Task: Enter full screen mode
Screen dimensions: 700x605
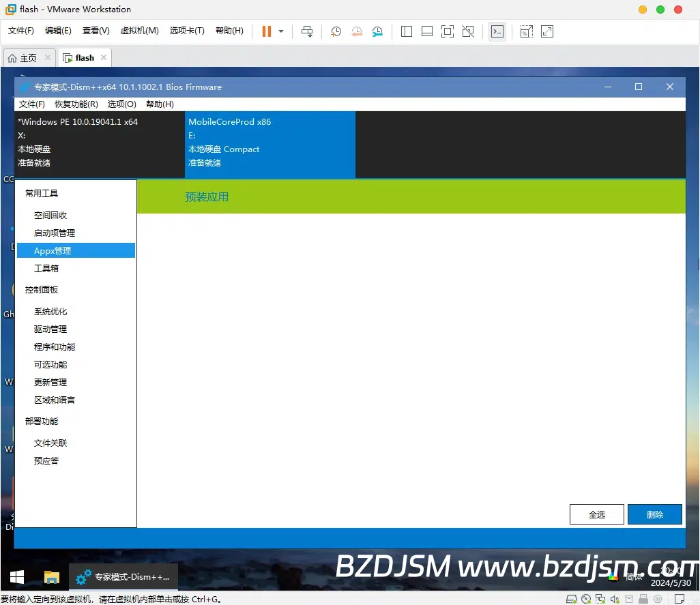Action: 448,31
